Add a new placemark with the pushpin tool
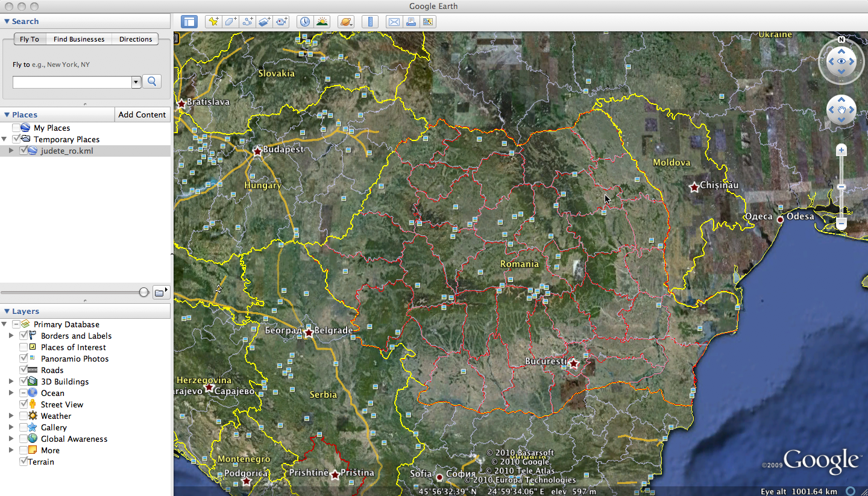The image size is (868, 496). pyautogui.click(x=213, y=22)
